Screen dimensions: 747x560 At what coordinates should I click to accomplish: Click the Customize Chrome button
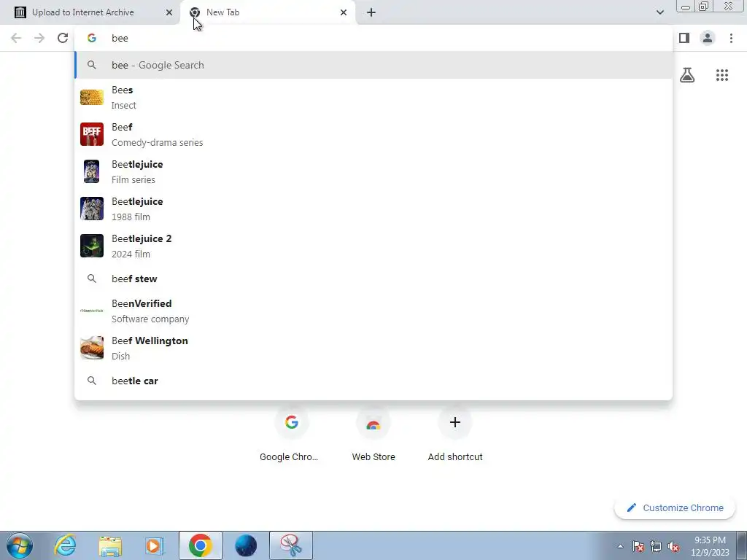click(x=675, y=508)
